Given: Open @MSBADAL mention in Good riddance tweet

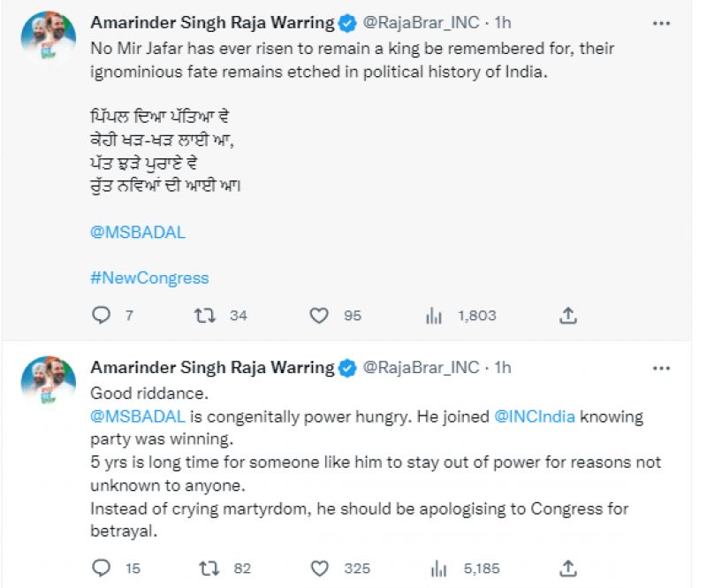Looking at the screenshot, I should click(x=138, y=416).
